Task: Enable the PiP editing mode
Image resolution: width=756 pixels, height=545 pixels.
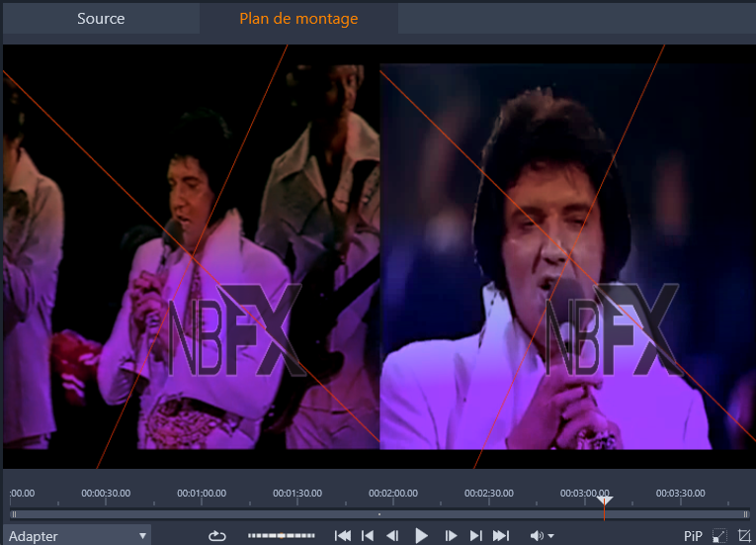Action: click(x=693, y=536)
